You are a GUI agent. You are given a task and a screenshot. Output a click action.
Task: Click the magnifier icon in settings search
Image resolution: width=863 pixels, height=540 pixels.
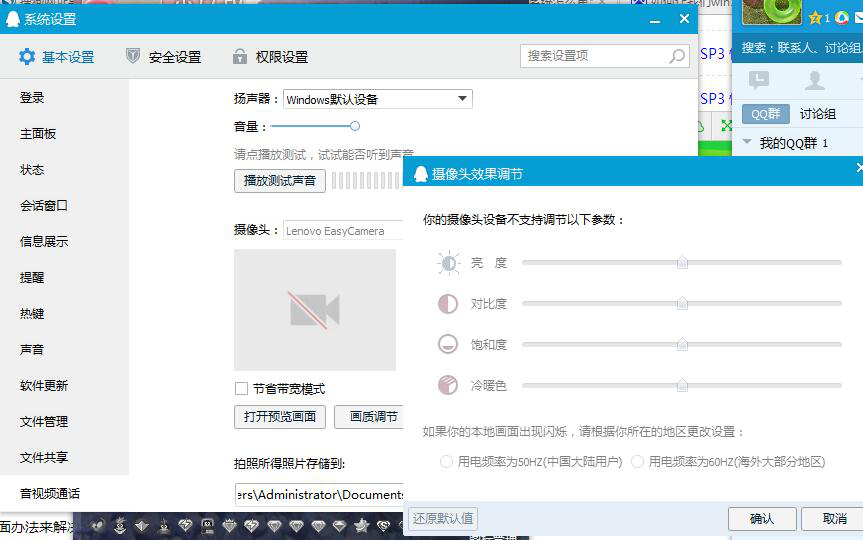point(676,56)
